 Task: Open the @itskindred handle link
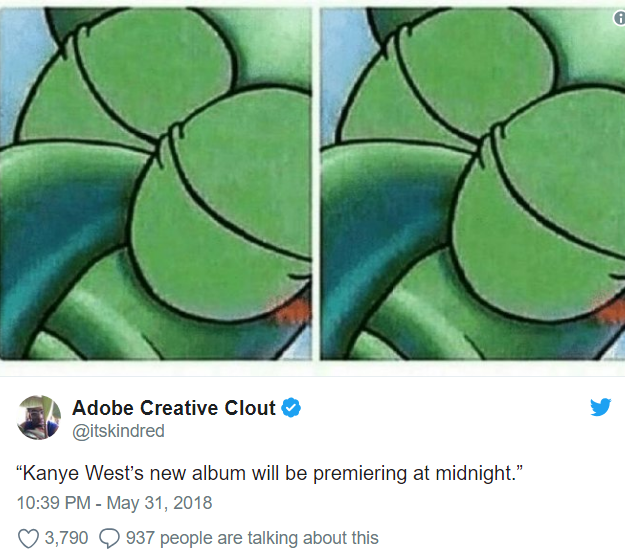(118, 431)
